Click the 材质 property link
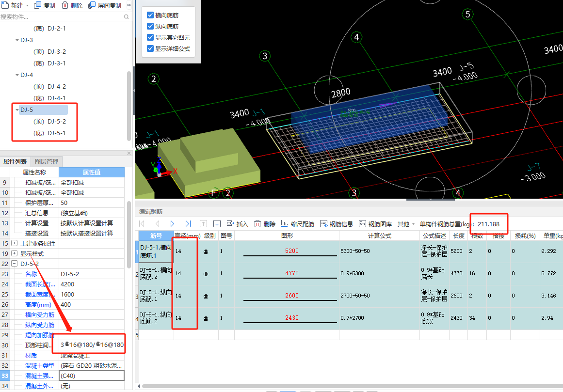 [x=31, y=356]
